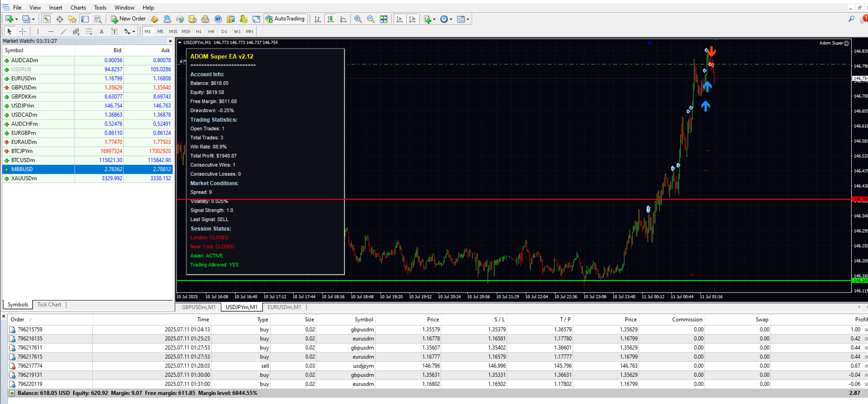Switch the timeframe to D1
Image resolution: width=868 pixels, height=404 pixels.
point(224,31)
